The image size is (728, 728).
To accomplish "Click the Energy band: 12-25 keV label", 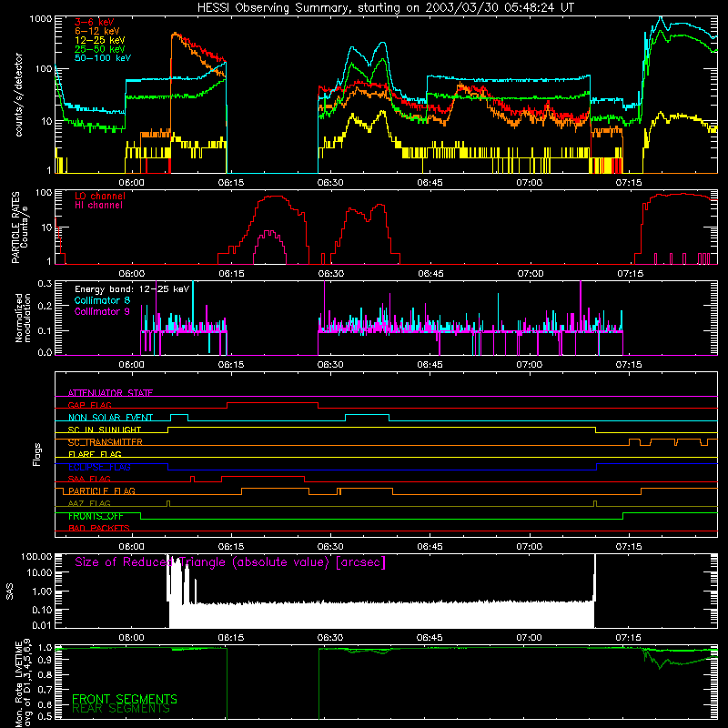I will 132,289.
